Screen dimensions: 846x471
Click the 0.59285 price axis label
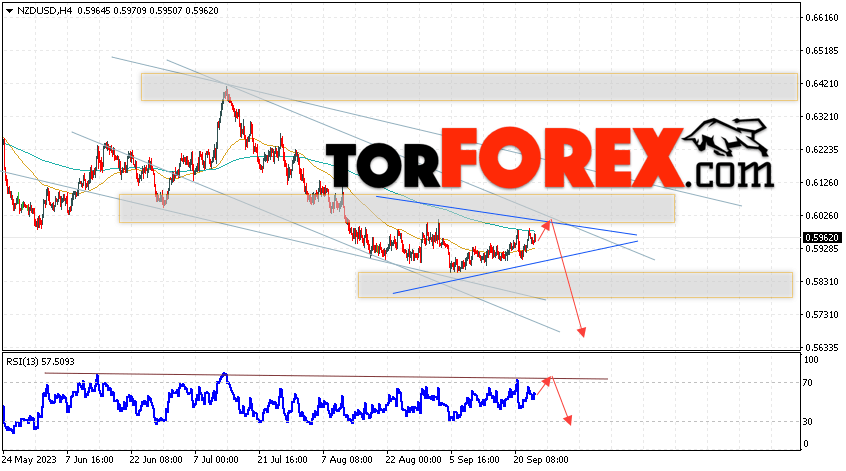tap(822, 249)
